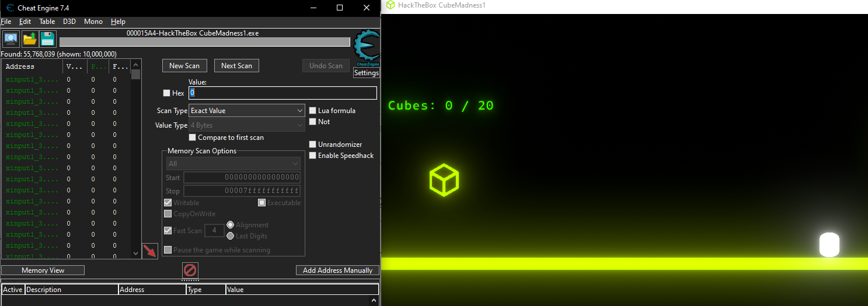Copy selected addresses using red arrow icon
Screen dimensions: 868x306
pyautogui.click(x=151, y=251)
